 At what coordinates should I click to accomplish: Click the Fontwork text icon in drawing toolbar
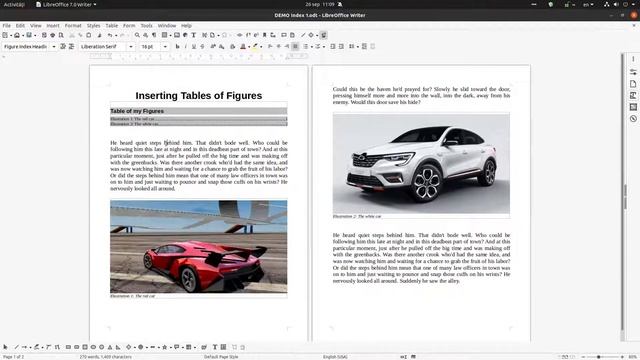[204, 347]
